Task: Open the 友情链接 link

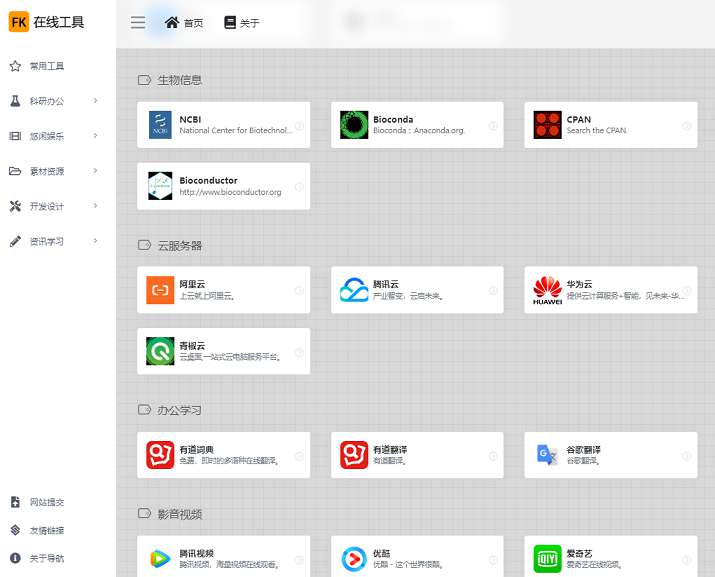Action: pyautogui.click(x=47, y=530)
